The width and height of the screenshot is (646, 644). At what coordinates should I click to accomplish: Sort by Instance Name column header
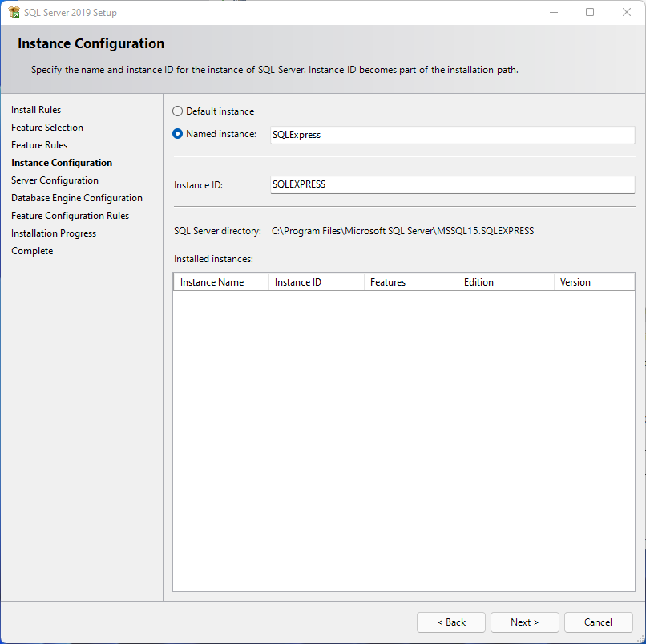coord(221,282)
